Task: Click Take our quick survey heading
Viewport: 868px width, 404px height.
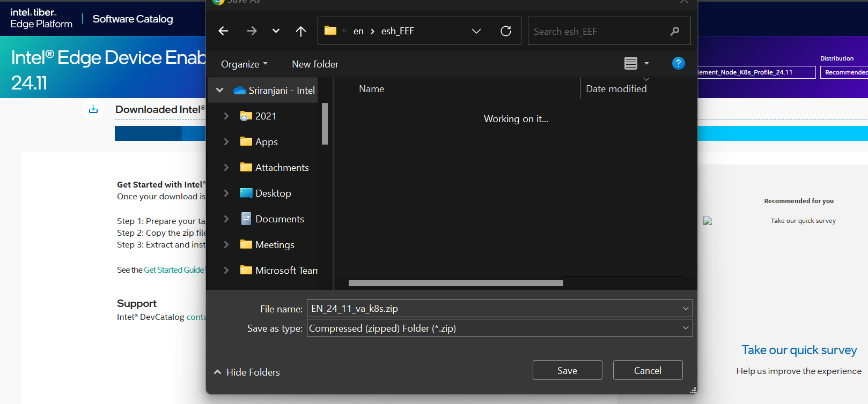Action: pyautogui.click(x=799, y=350)
